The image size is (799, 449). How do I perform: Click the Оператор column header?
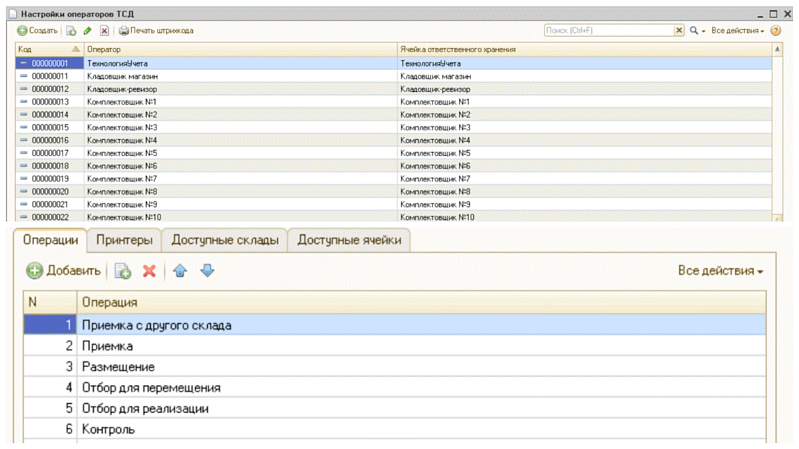point(241,49)
